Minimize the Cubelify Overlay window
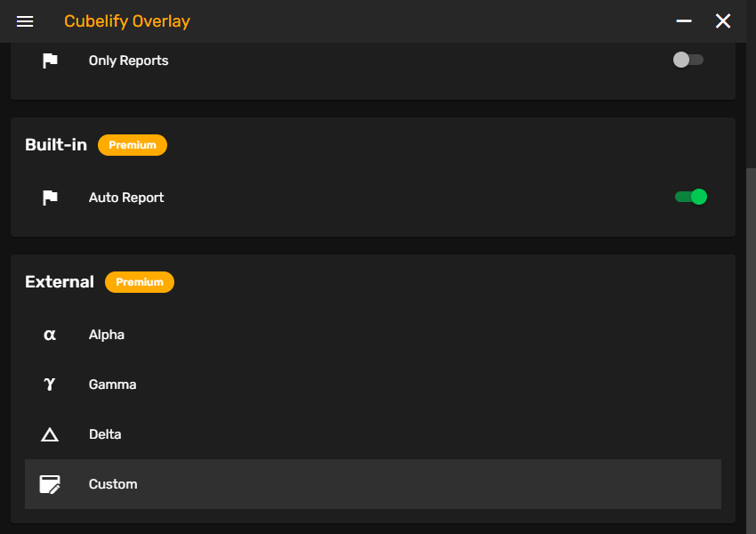Screen dimensions: 756x534 [684, 21]
